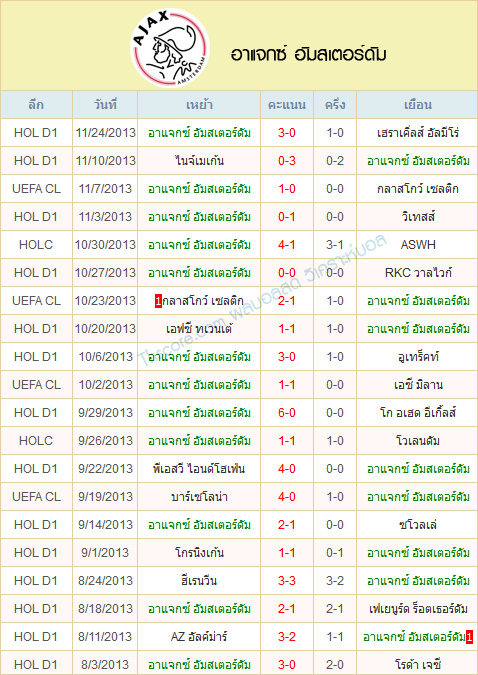
Task: Click the เหย้า column header
Action: pyautogui.click(x=199, y=105)
